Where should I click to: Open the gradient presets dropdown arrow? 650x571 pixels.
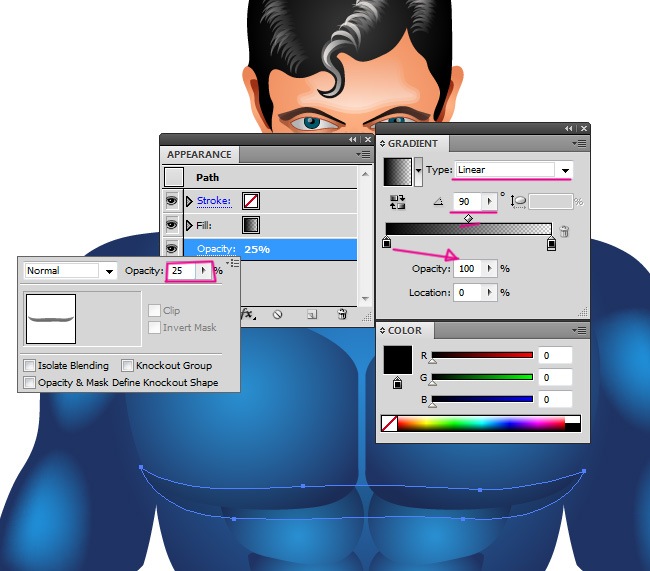(x=418, y=171)
